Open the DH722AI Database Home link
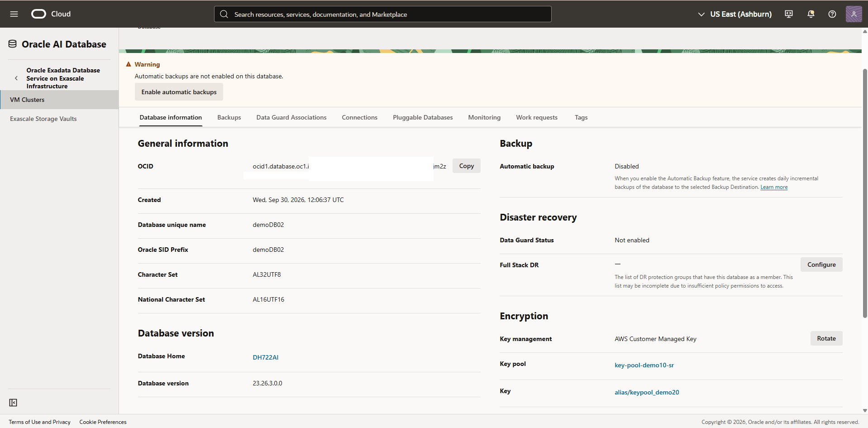The width and height of the screenshot is (868, 428). tap(266, 357)
